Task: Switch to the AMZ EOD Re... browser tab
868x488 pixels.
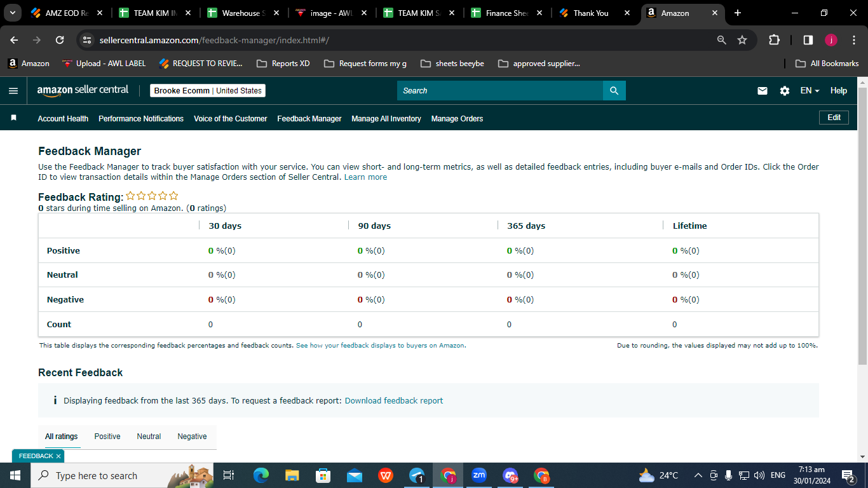Action: (x=67, y=13)
